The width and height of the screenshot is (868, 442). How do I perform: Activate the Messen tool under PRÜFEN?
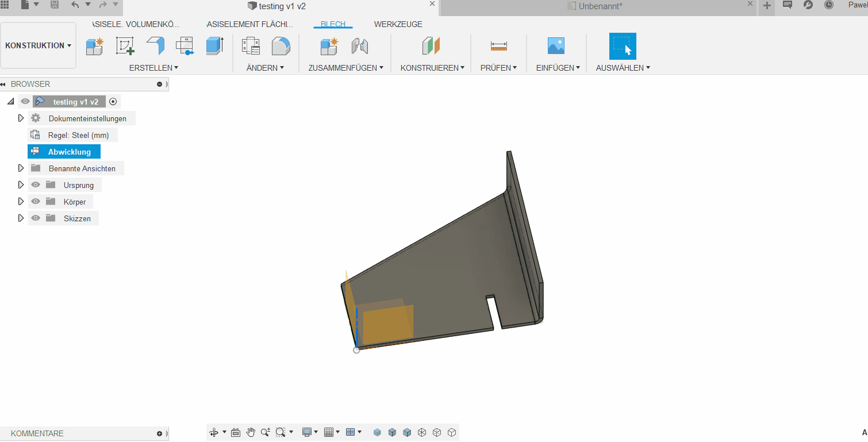pyautogui.click(x=498, y=46)
